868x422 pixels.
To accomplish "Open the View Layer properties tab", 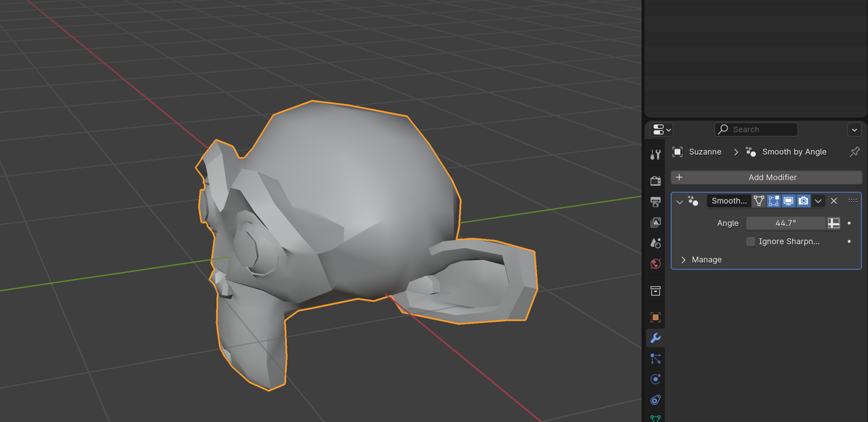I will pyautogui.click(x=655, y=223).
